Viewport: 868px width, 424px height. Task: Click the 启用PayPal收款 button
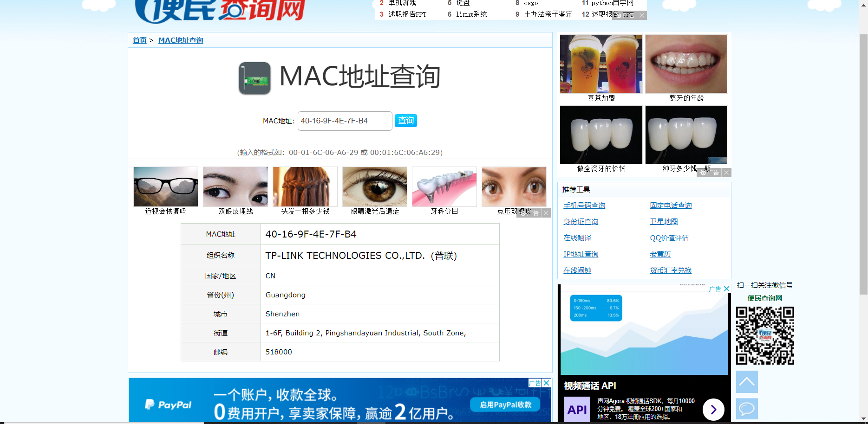[x=505, y=405]
